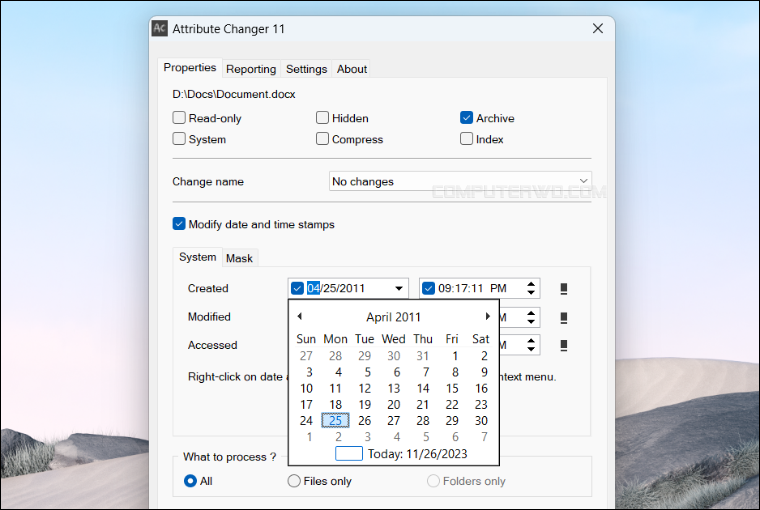Screen dimensions: 760x510
Task: Close the Attribute Changer 11 window
Action: click(x=598, y=29)
